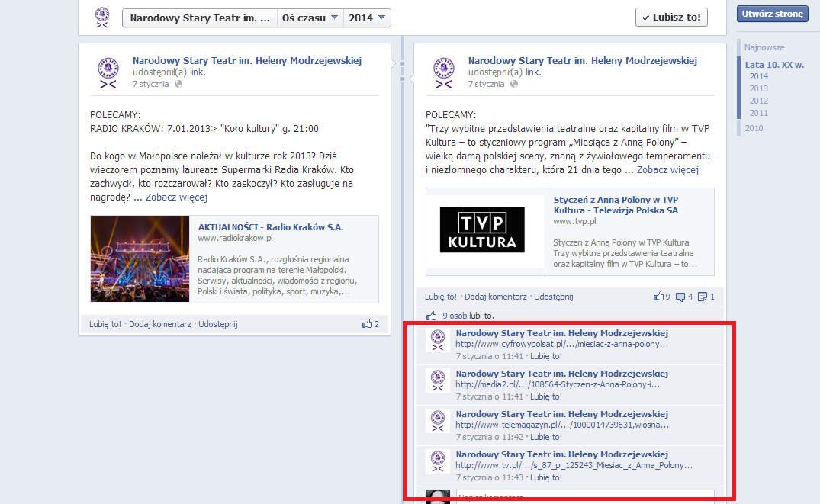Image resolution: width=820 pixels, height=504 pixels.
Task: Select 'Lata 10. XX w.' in timeline sidebar
Action: tap(774, 65)
